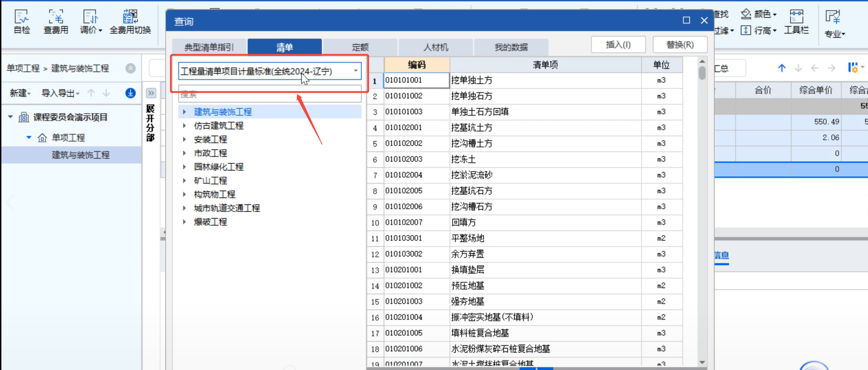Expand the 城市轨道交通工程 category
Image resolution: width=868 pixels, height=370 pixels.
[184, 208]
